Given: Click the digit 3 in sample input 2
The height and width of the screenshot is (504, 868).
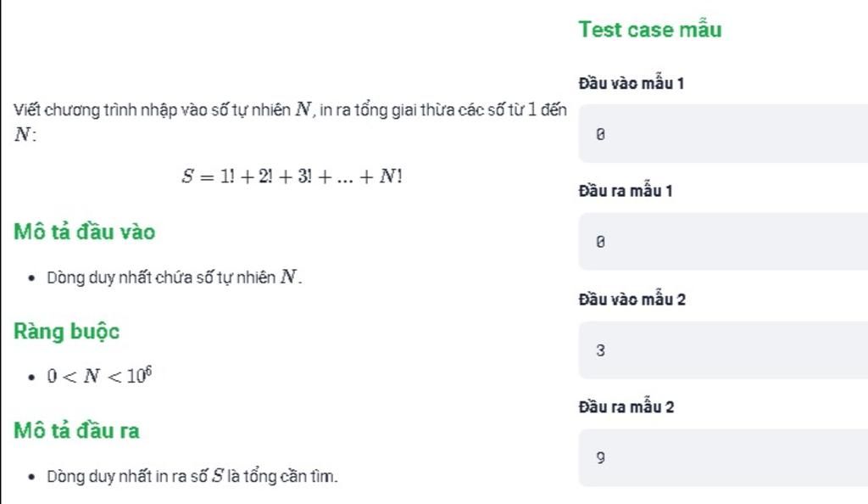Looking at the screenshot, I should 601,350.
